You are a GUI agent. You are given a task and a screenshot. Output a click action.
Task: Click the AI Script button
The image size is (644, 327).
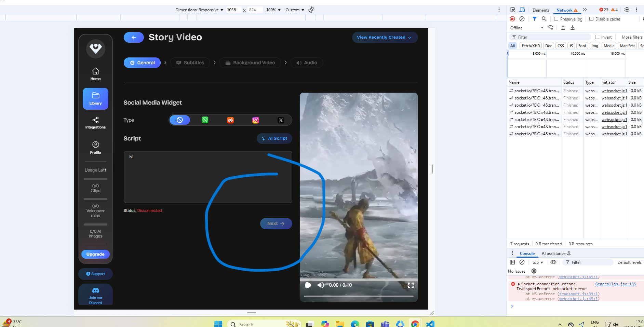pos(274,138)
